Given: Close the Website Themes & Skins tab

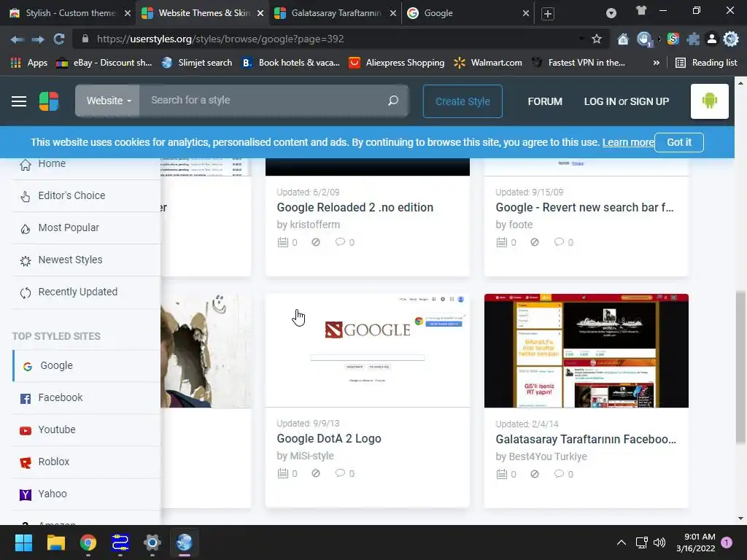Looking at the screenshot, I should pos(260,13).
